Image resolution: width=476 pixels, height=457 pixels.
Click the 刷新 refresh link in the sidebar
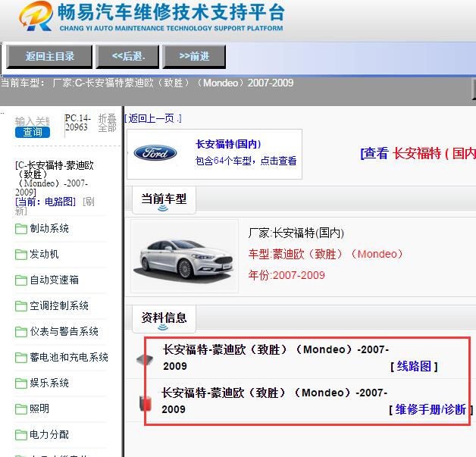[55, 206]
